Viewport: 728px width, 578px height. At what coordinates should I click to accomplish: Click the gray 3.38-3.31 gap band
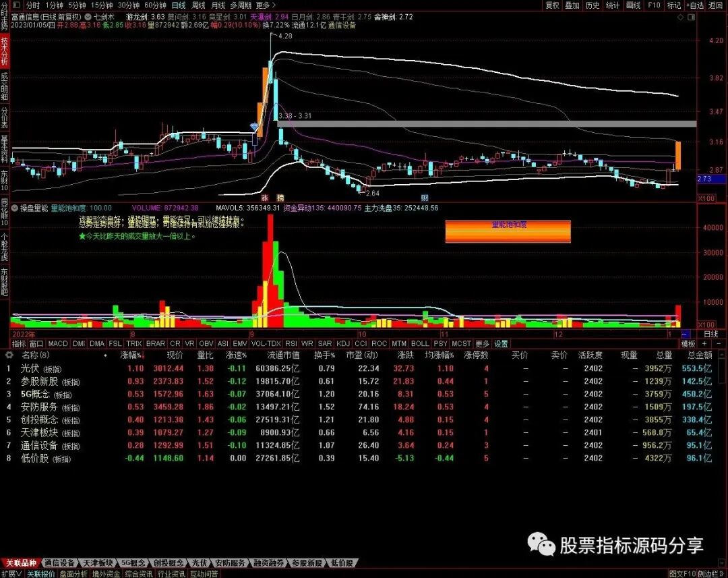[x=487, y=123]
